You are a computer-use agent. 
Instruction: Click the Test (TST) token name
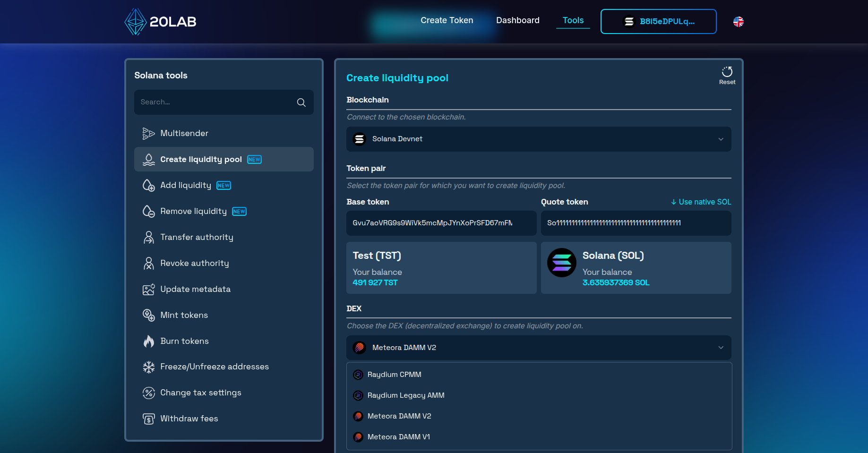377,256
